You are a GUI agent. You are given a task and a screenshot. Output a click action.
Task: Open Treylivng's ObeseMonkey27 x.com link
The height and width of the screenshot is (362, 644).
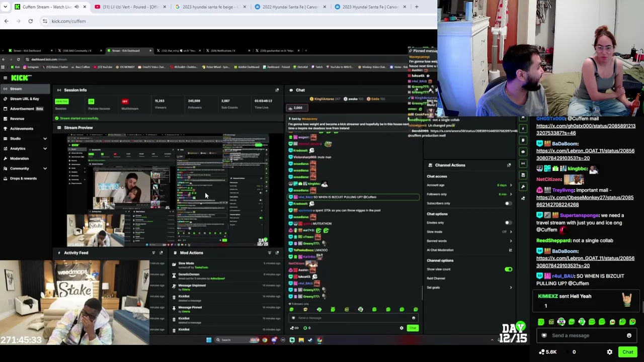(x=585, y=201)
